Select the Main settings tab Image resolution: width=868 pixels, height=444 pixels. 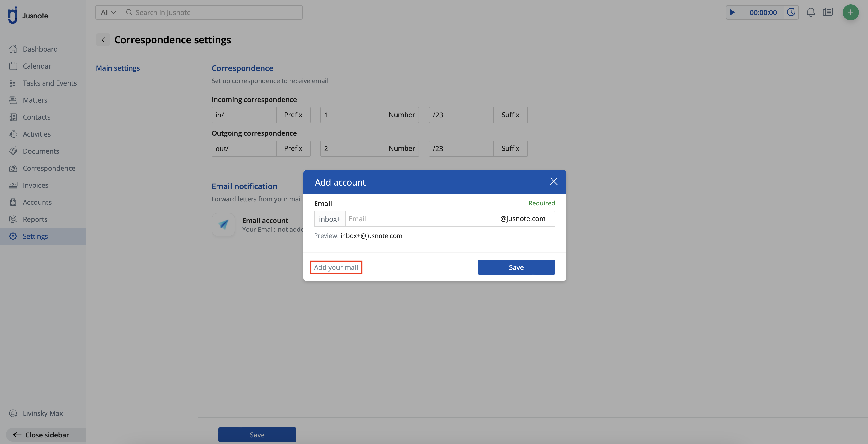118,68
